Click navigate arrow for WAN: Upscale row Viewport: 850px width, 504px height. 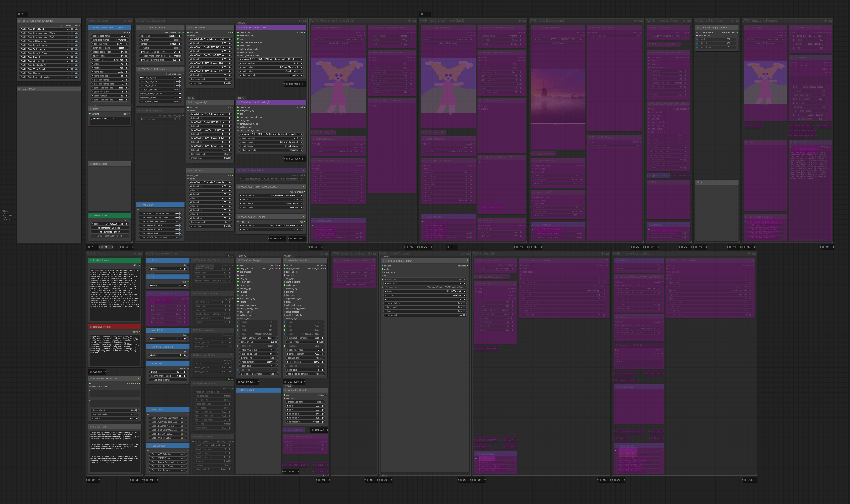coord(77,73)
